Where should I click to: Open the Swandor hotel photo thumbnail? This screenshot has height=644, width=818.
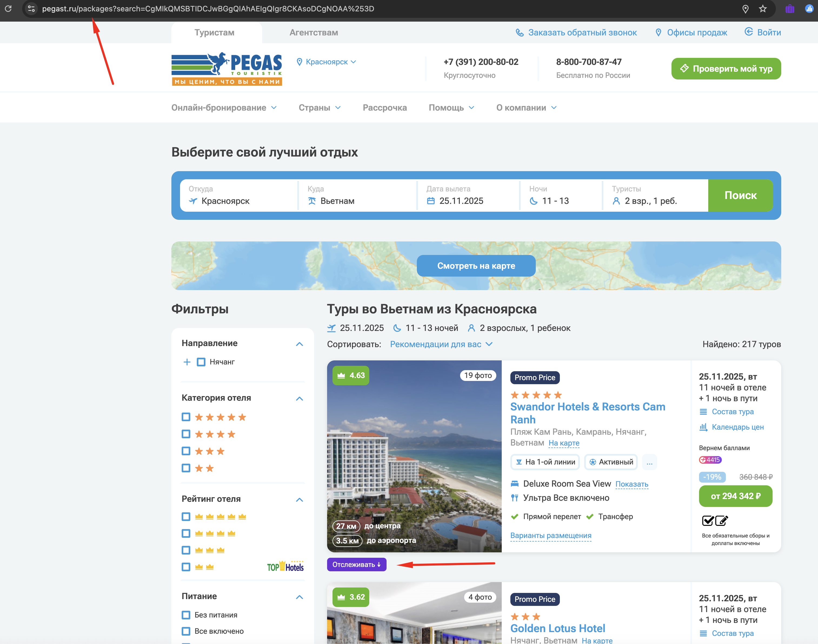pos(414,456)
